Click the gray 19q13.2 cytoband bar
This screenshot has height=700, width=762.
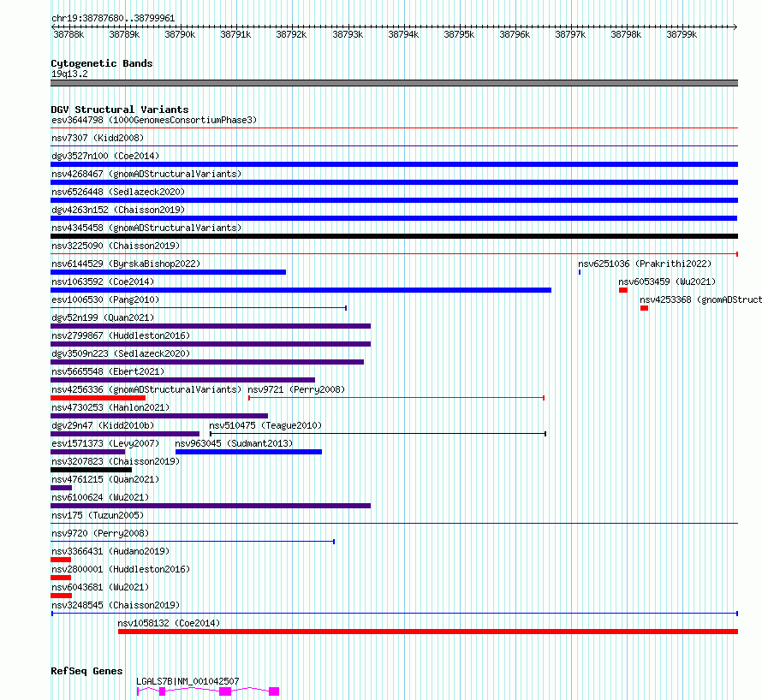tap(394, 83)
